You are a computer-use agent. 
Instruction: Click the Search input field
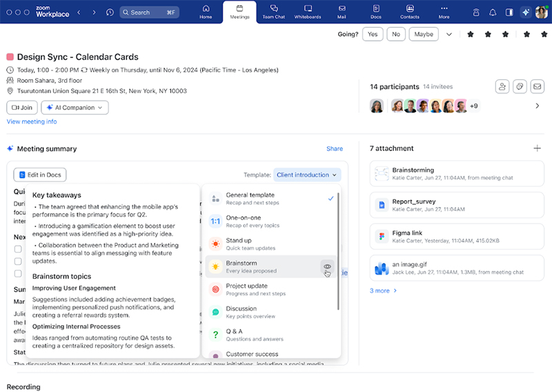(x=149, y=12)
